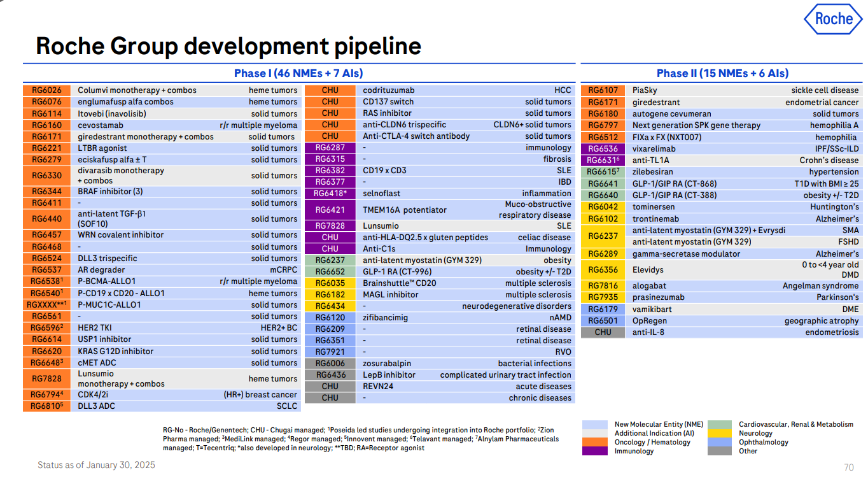Click the CHU codrituzumab code cell
This screenshot has height=477, width=868.
tap(330, 90)
